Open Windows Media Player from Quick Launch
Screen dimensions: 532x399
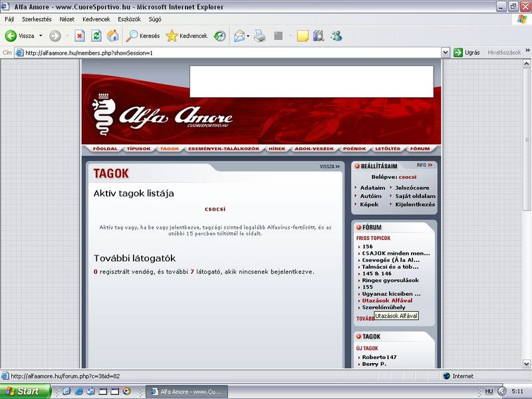pos(126,392)
